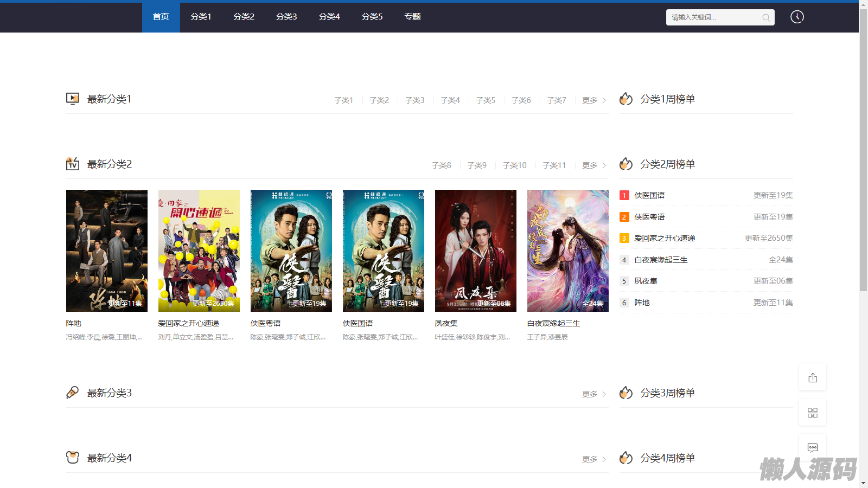Image resolution: width=868 pixels, height=488 pixels.
Task: Open the 分类1 navigation item
Action: pos(201,17)
